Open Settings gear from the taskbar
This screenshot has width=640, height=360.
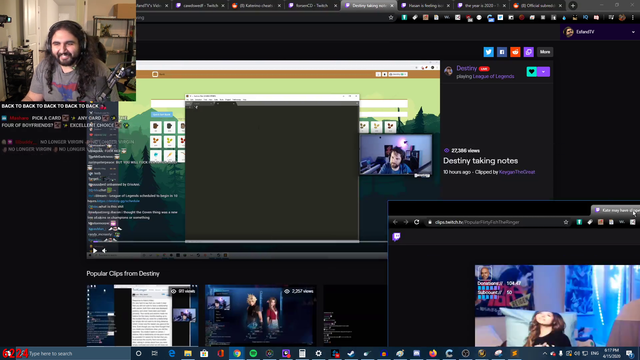(318, 353)
